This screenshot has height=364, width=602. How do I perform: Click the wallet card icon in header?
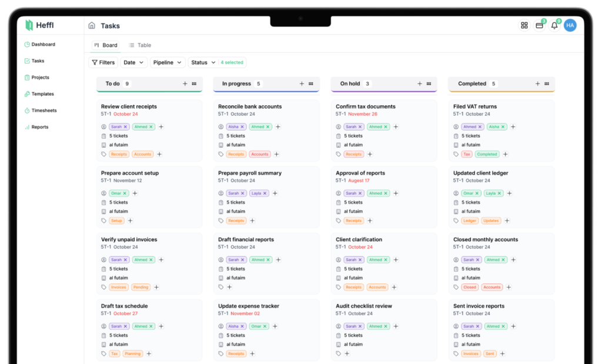tap(539, 25)
